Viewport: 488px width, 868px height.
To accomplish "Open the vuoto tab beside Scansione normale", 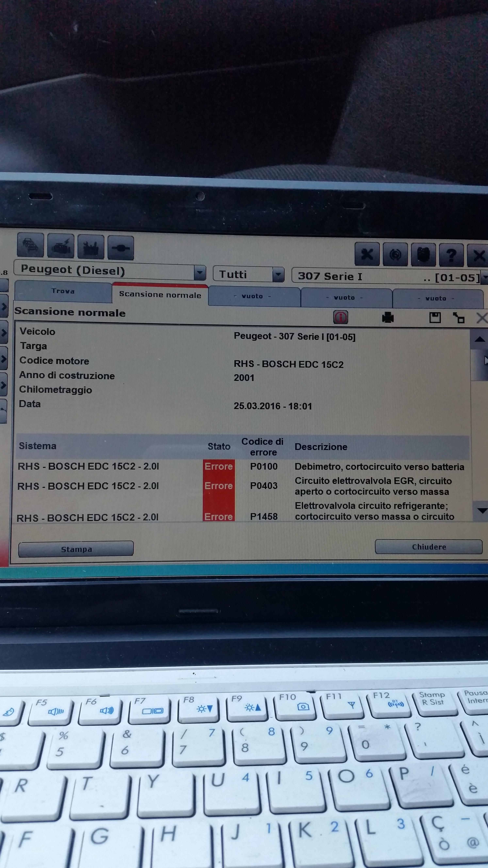I will (x=254, y=296).
